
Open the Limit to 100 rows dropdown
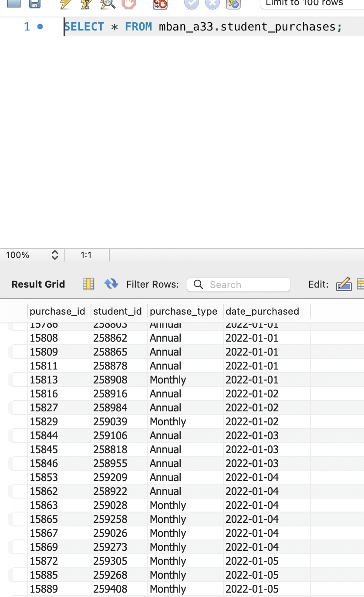tap(311, 4)
